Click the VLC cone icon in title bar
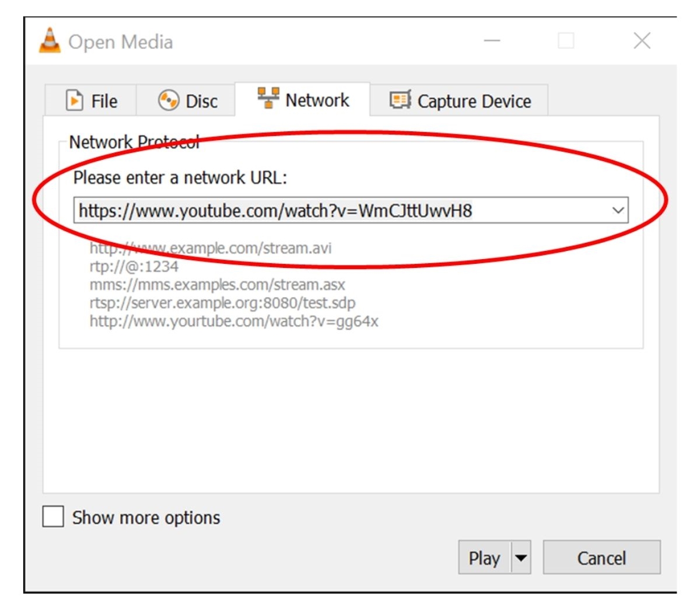The image size is (700, 614). [50, 41]
